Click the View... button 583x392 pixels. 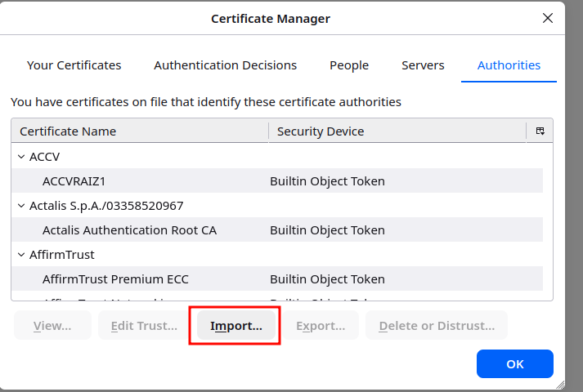pyautogui.click(x=52, y=326)
